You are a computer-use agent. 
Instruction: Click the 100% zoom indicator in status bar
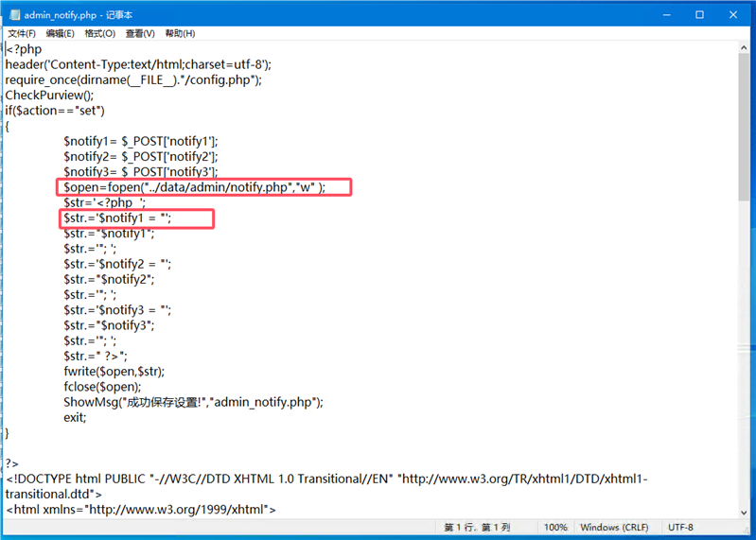pos(555,528)
